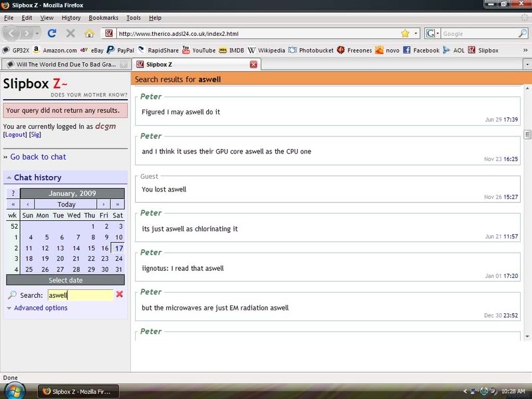Open the search engine dropdown in search bar

click(x=432, y=33)
